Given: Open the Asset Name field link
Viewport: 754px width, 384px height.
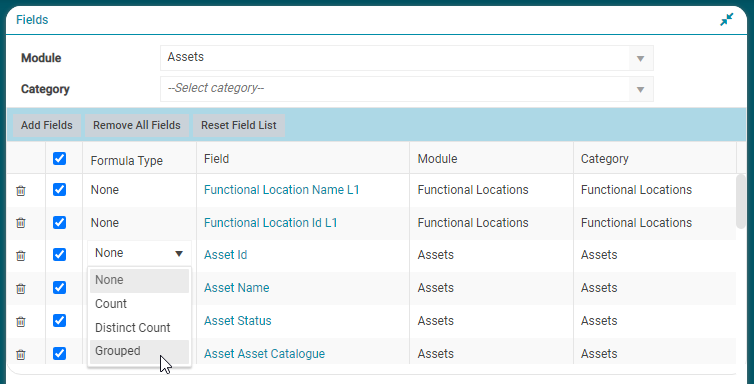Looking at the screenshot, I should pyautogui.click(x=237, y=288).
